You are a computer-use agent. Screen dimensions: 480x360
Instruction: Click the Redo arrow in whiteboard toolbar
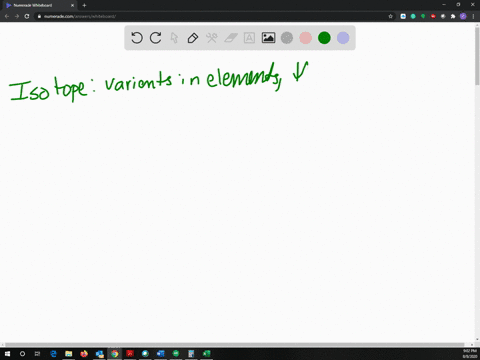pos(155,38)
